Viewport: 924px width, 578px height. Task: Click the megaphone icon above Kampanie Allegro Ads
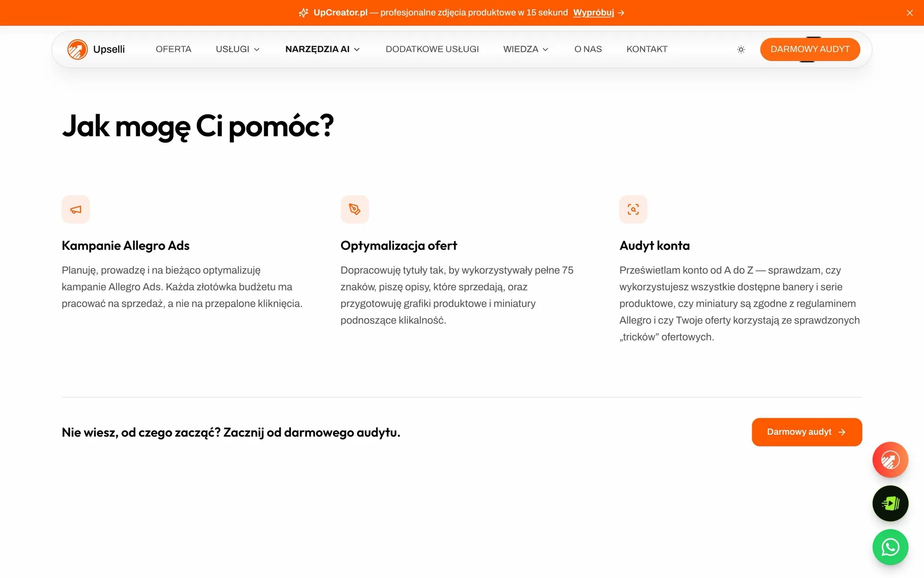tap(76, 209)
